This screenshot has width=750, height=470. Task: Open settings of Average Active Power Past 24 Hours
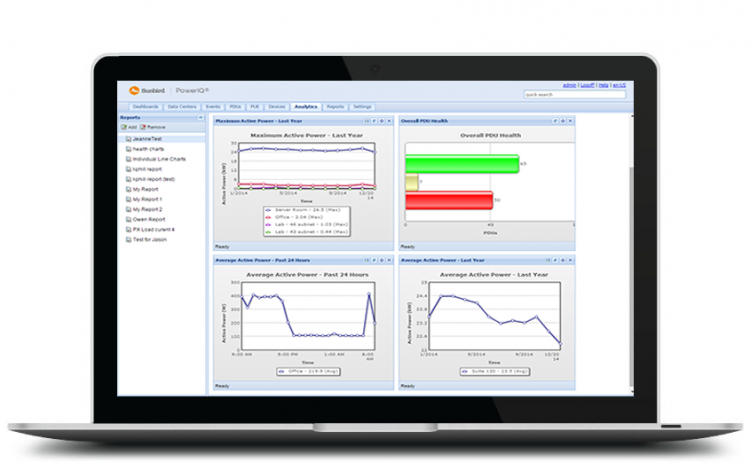click(380, 260)
